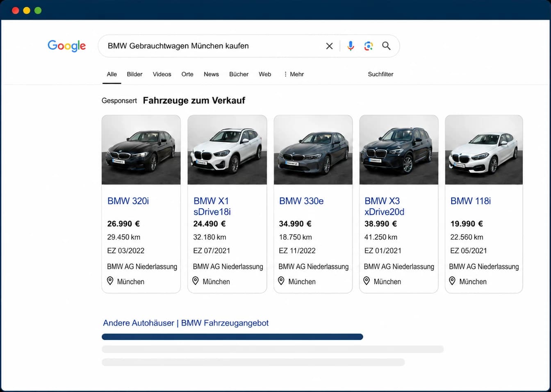Click the green maximize window dot
The width and height of the screenshot is (551, 392).
[x=38, y=10]
